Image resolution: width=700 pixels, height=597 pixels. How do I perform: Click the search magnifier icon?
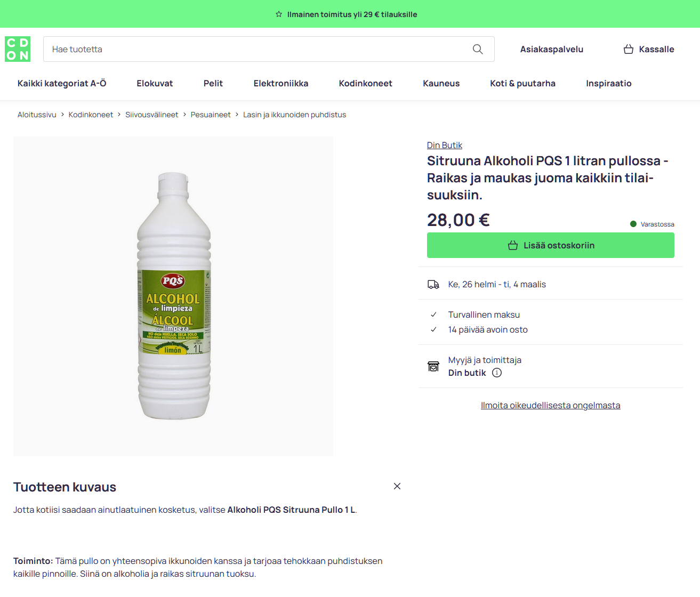478,49
